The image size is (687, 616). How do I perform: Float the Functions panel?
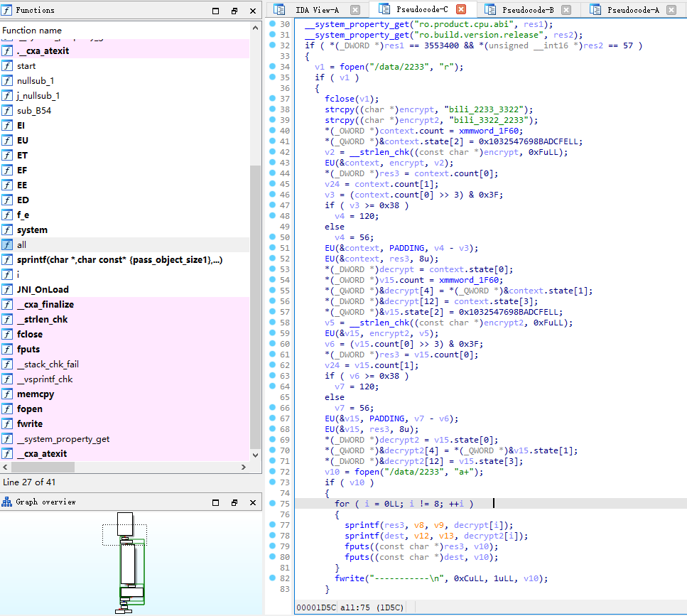click(x=234, y=11)
